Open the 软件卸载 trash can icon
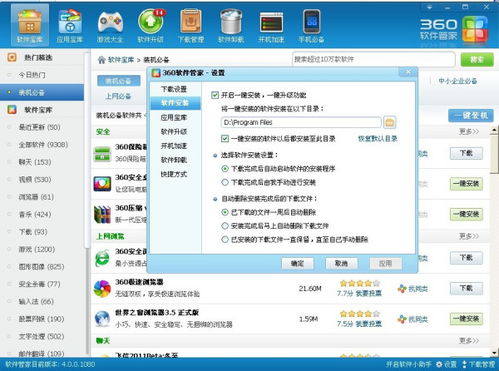499x371 pixels. point(231,26)
